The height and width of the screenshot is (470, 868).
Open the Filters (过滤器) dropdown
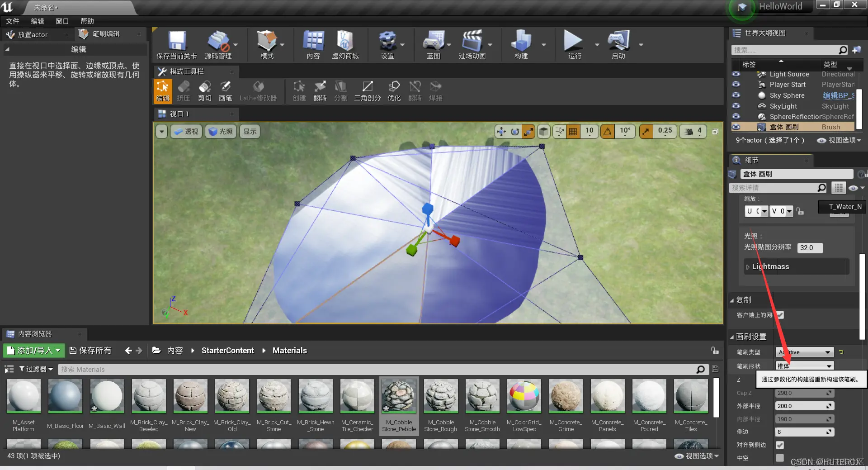point(36,369)
